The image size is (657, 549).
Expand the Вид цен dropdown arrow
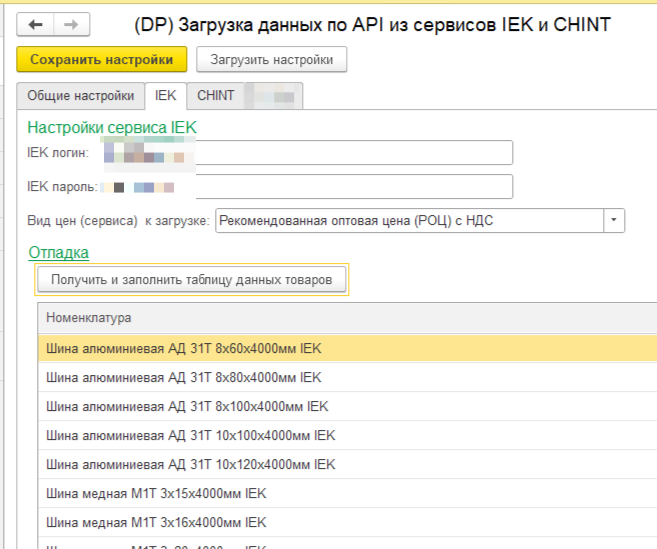614,221
